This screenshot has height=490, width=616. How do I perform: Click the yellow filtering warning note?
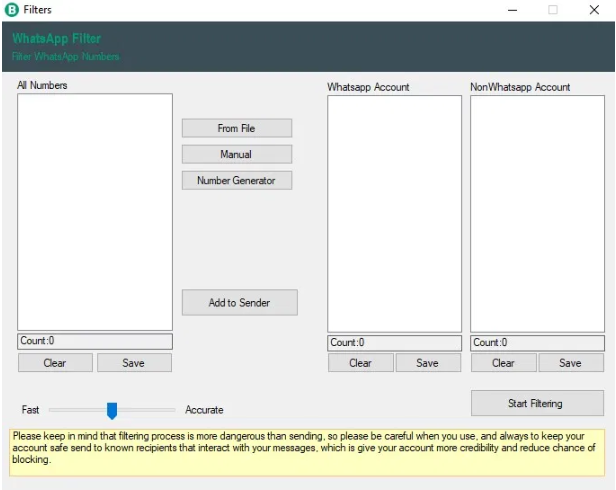[x=307, y=453]
